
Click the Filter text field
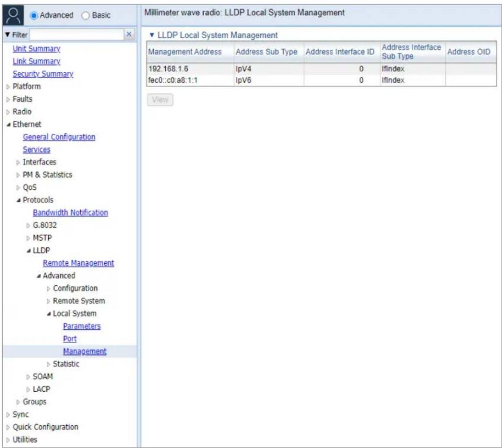click(77, 35)
